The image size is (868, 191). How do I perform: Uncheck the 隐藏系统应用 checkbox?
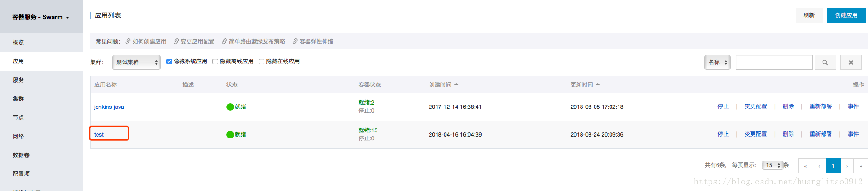[x=169, y=61]
